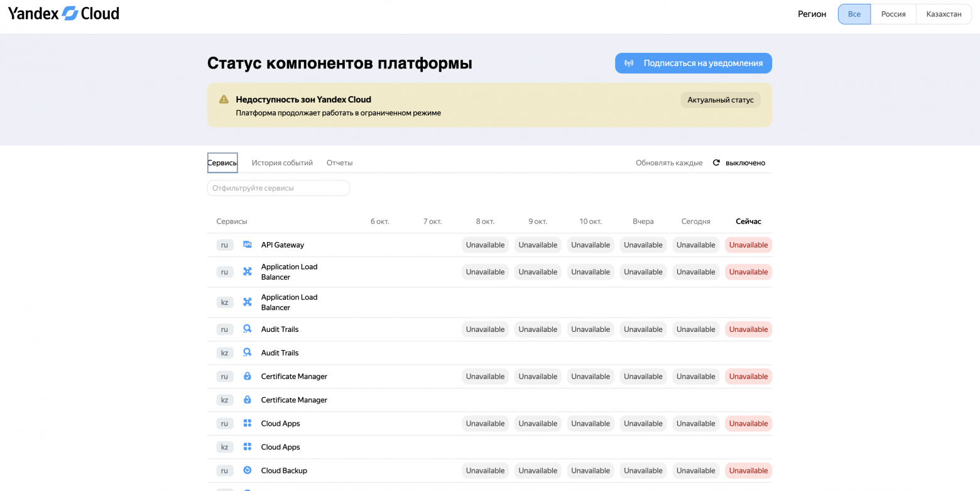Open Audit Trails Unavailable status under Вчера
The width and height of the screenshot is (980, 491).
point(643,329)
